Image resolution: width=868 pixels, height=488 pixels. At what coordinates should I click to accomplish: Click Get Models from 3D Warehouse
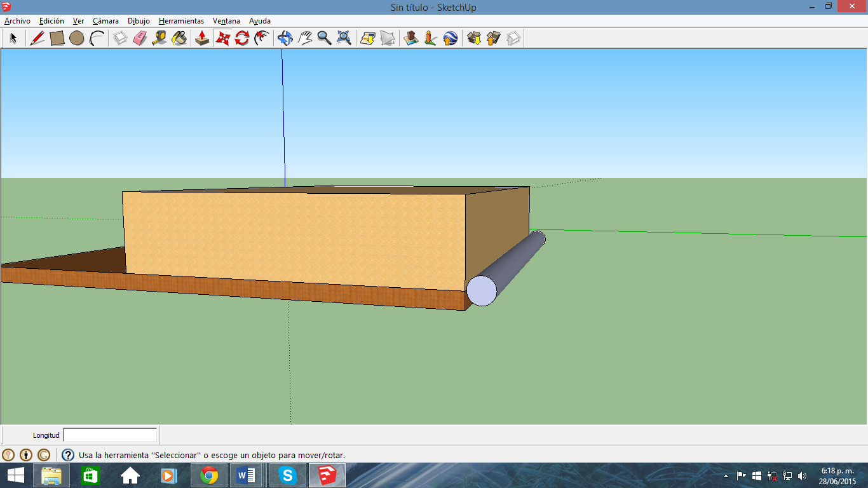pyautogui.click(x=474, y=38)
